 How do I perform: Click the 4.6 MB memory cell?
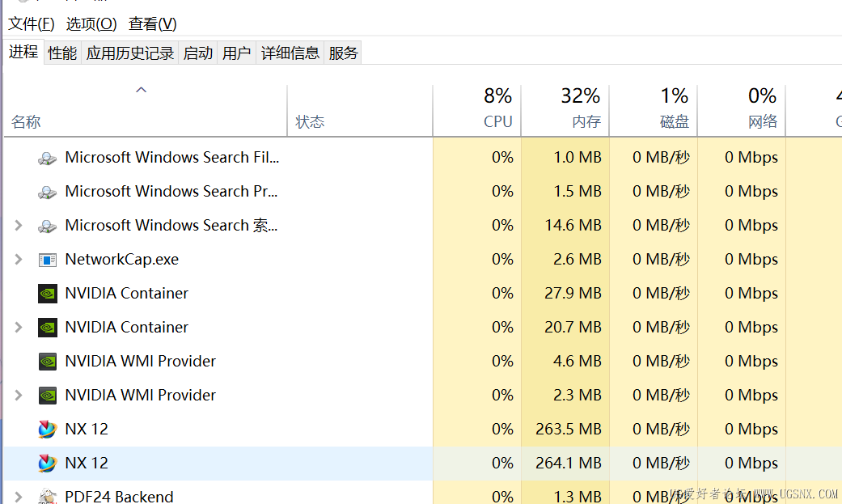(x=565, y=361)
